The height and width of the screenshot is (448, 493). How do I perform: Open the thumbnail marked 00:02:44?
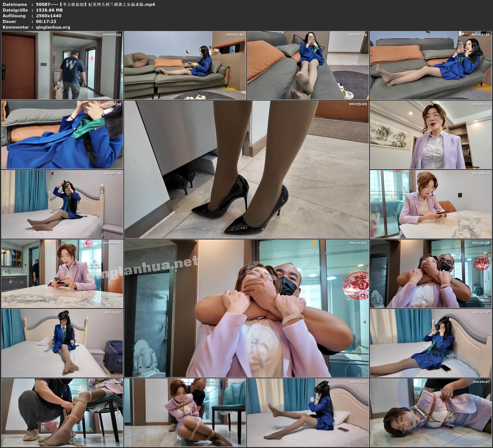(308, 65)
